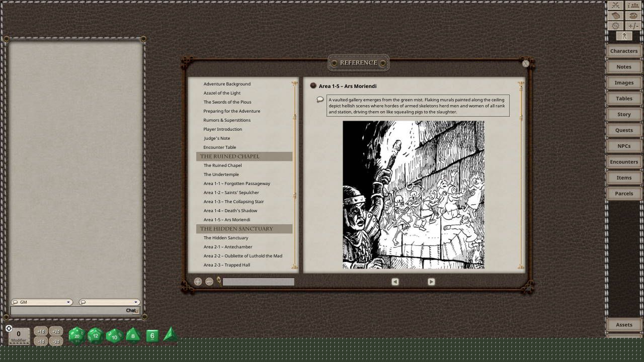
Task: Collapse The Ruined Chapel section header
Action: 244,156
